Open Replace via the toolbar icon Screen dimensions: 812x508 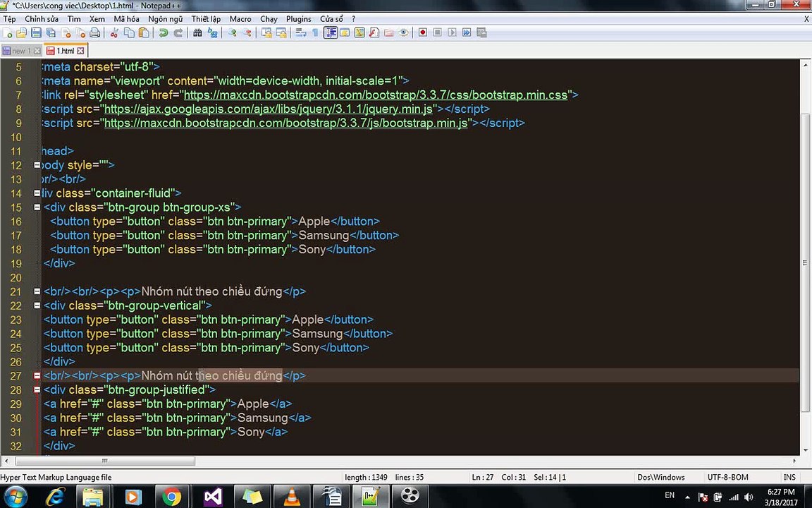pyautogui.click(x=212, y=32)
